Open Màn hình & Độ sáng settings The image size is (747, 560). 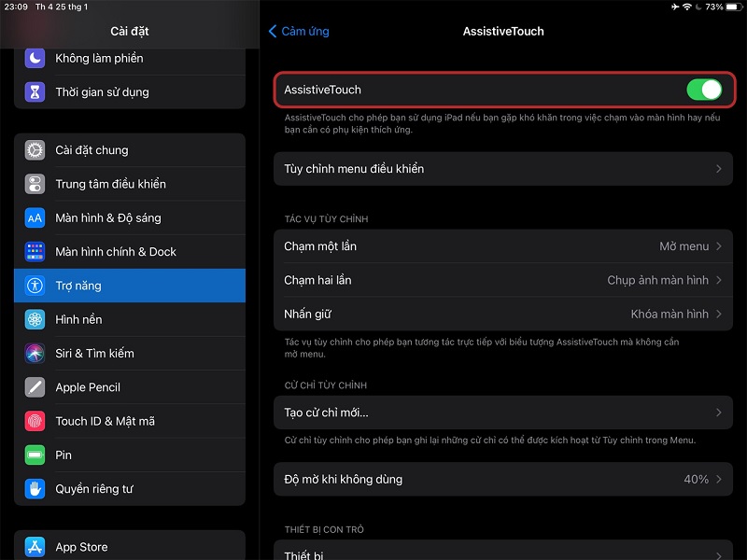pyautogui.click(x=130, y=217)
